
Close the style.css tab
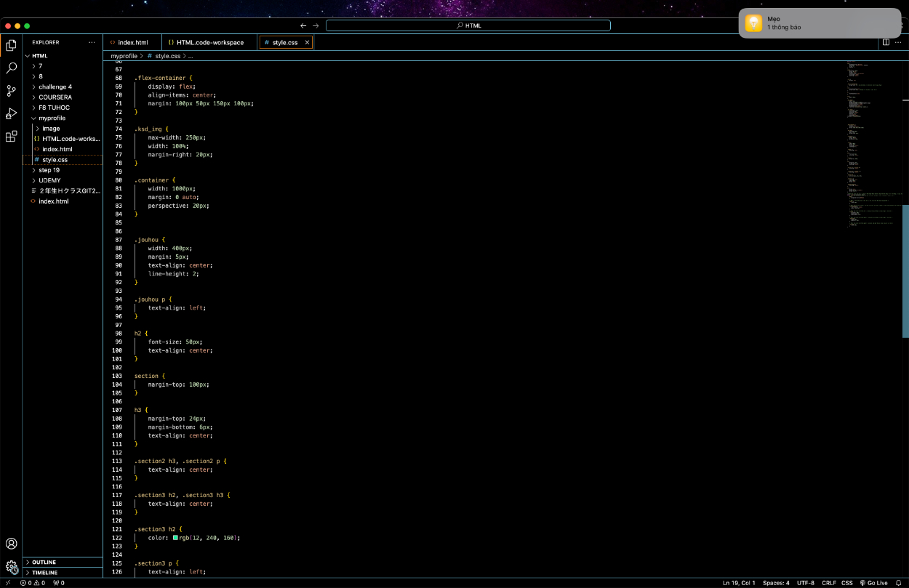(x=307, y=43)
